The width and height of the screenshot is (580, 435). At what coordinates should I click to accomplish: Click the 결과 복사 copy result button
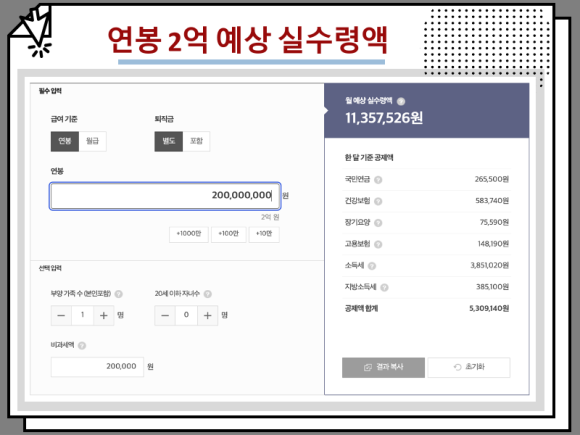tap(383, 367)
